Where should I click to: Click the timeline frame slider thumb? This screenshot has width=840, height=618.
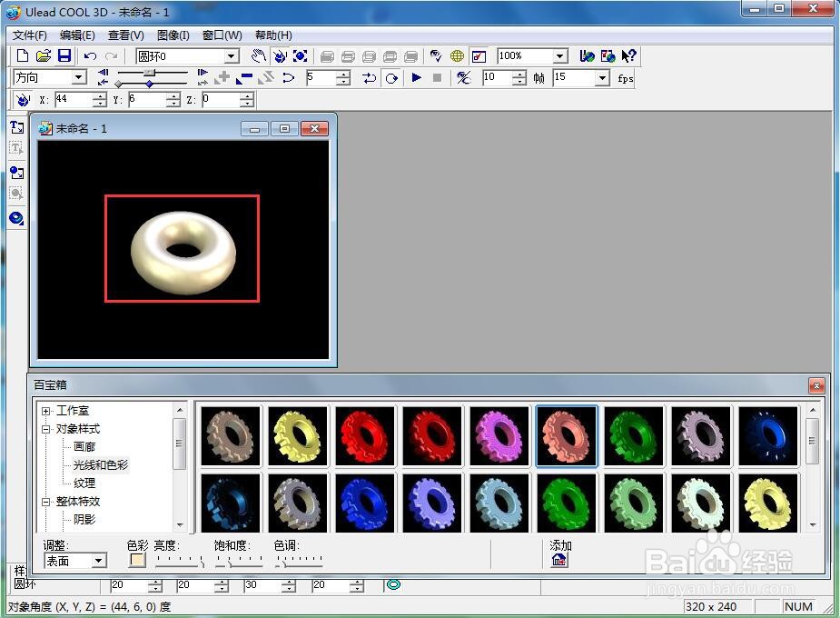[150, 73]
